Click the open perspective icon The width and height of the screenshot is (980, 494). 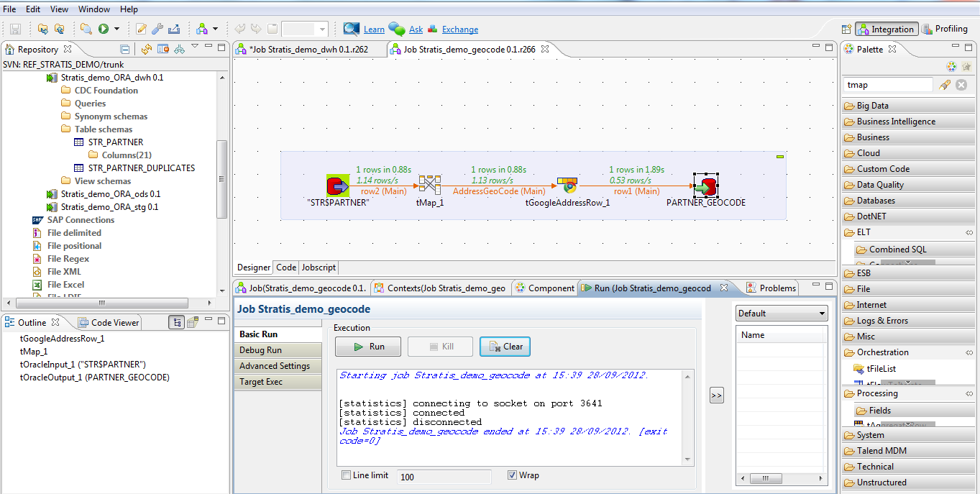(846, 29)
